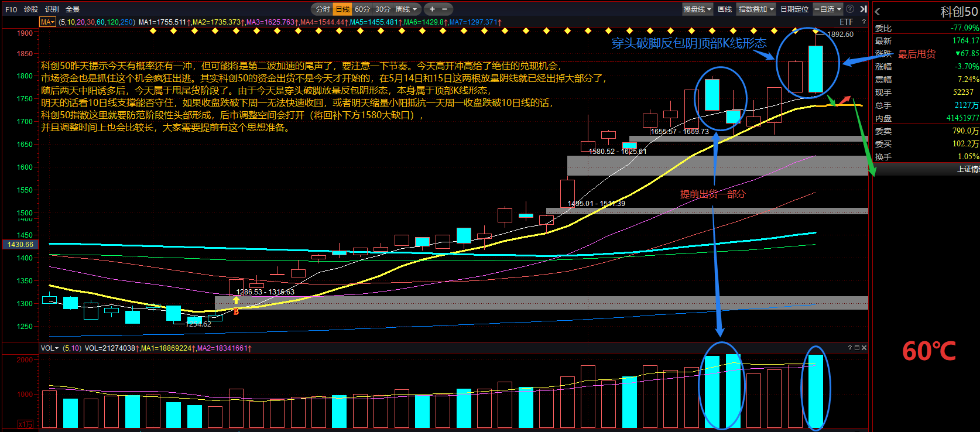Open the VOL indicator selector dropdown
This screenshot has width=980, height=432.
pos(50,348)
